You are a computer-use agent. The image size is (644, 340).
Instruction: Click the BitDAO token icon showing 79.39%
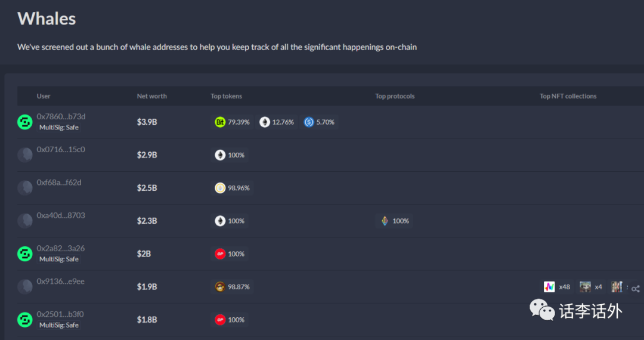(x=220, y=122)
